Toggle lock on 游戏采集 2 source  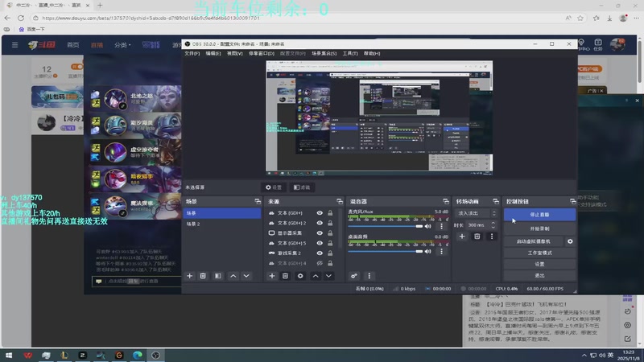point(330,253)
